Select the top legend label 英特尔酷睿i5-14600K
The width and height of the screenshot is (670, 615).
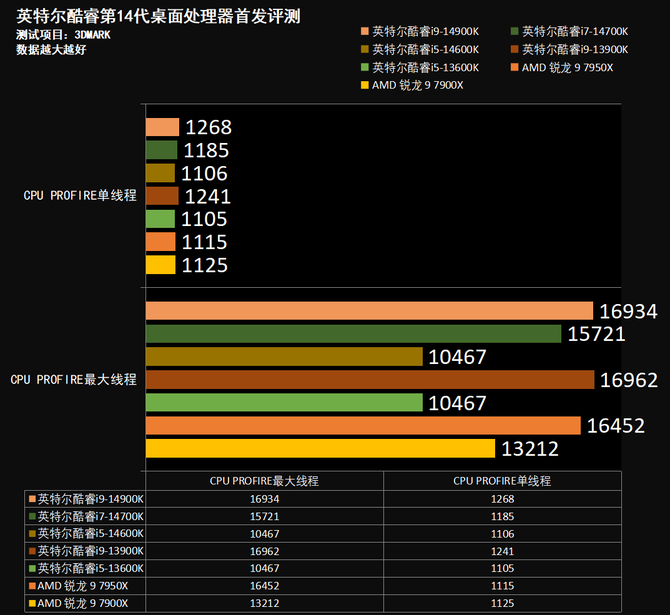[x=425, y=49]
